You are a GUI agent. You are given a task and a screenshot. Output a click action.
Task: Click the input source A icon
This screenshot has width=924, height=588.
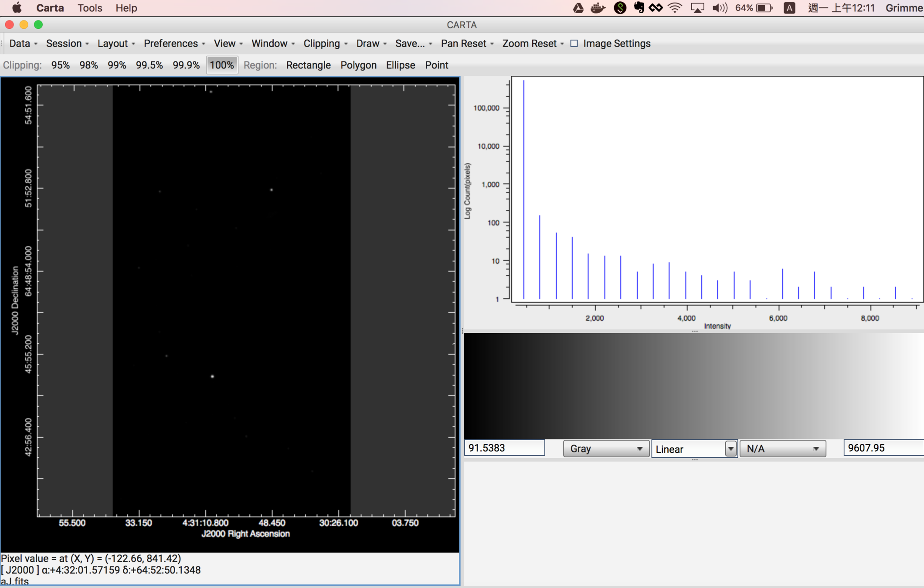tap(789, 8)
